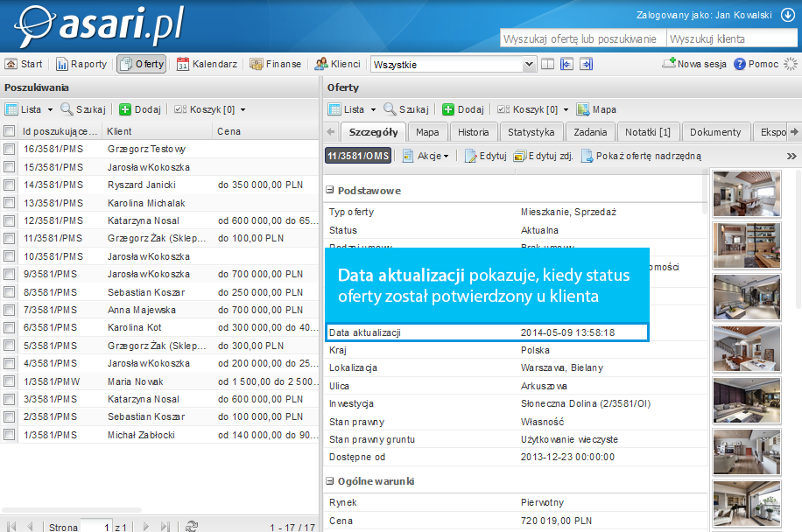This screenshot has width=802, height=532.
Task: Open Koszyk [0] dropdown in Poszukiwania panel
Action: [210, 109]
